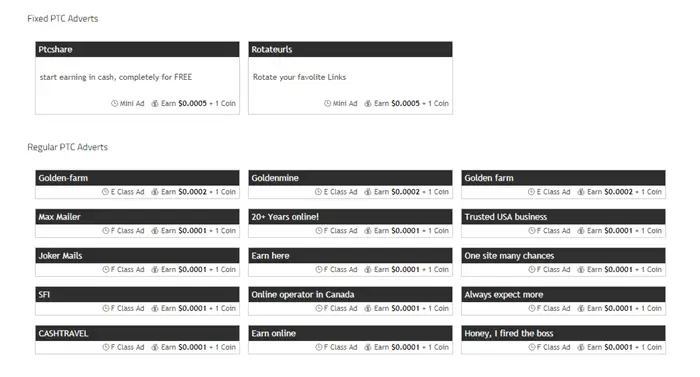Click the coin icon under Earn here

pyautogui.click(x=368, y=269)
